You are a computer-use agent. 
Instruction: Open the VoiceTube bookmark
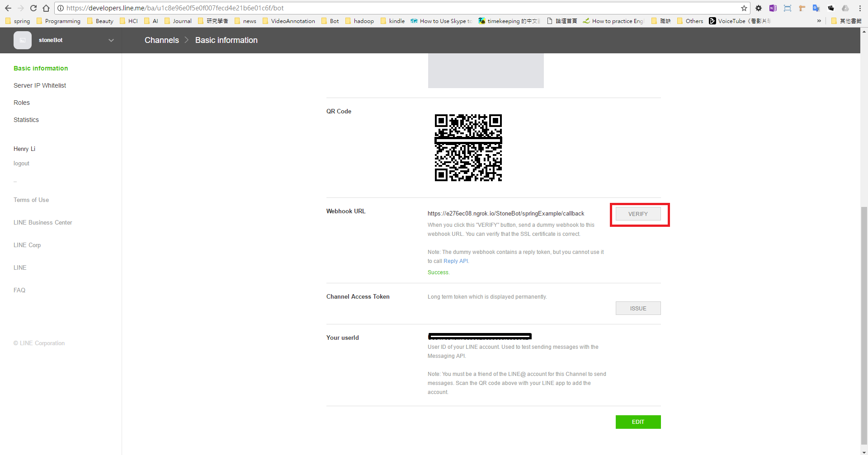[740, 21]
